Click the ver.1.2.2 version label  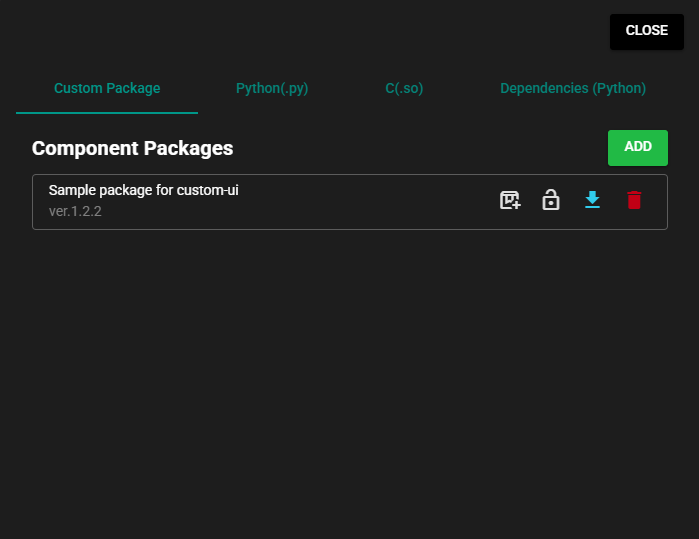75,212
